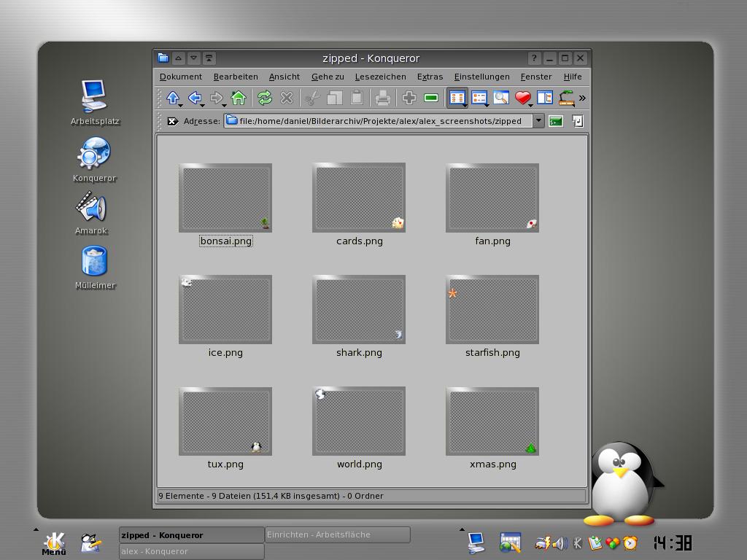747x560 pixels.
Task: Click the 'zipped - Konqueror' taskbar entry
Action: (x=191, y=535)
